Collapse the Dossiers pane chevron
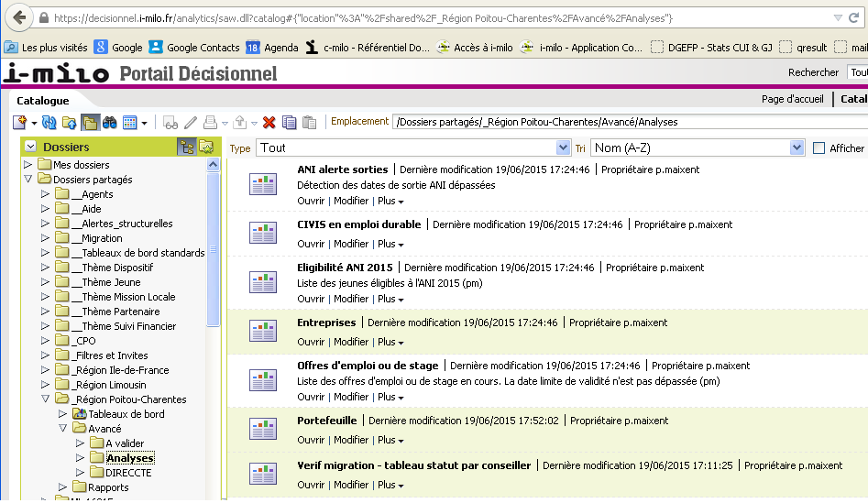 30,147
